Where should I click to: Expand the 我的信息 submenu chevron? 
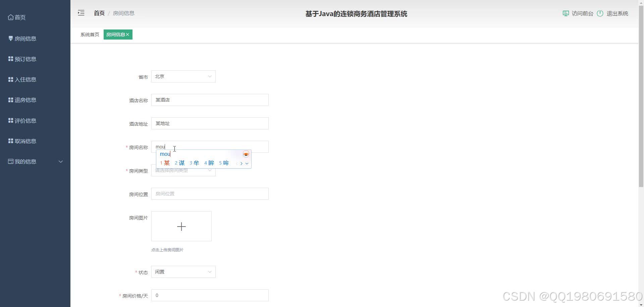pos(61,162)
